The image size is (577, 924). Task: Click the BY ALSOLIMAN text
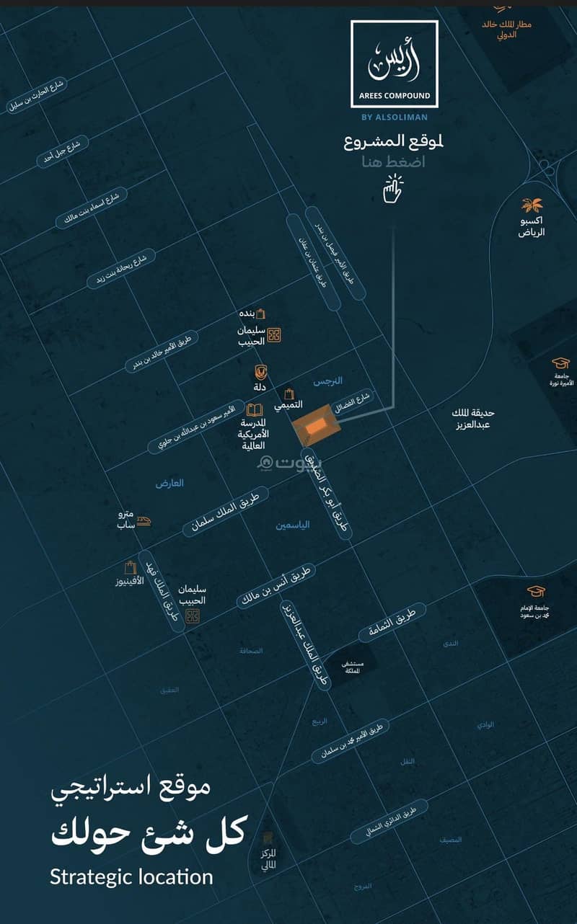point(394,118)
